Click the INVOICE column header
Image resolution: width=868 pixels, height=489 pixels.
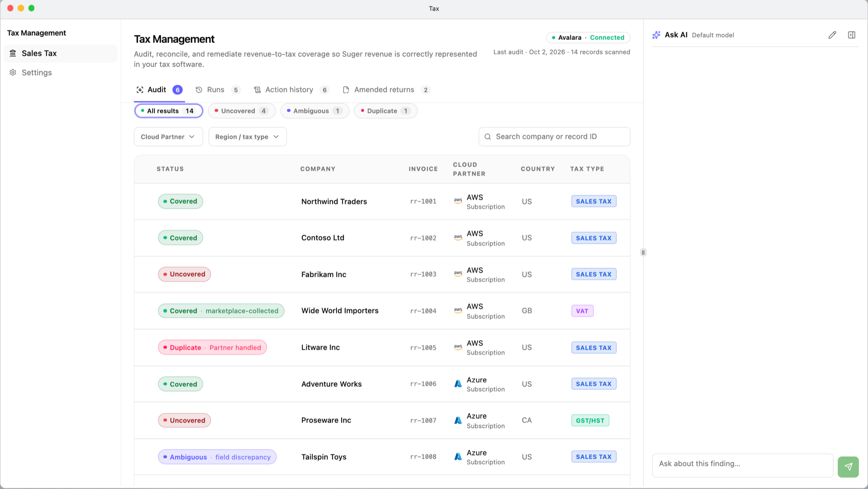tap(423, 169)
